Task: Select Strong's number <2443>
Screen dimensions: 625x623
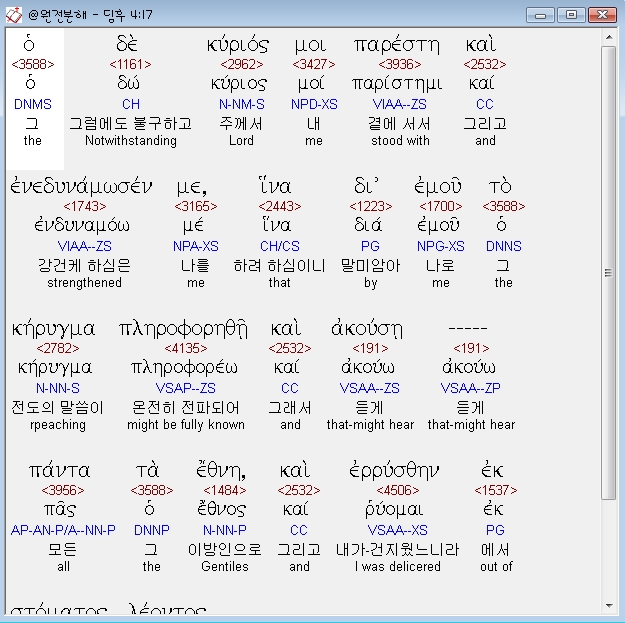Action: [x=280, y=206]
